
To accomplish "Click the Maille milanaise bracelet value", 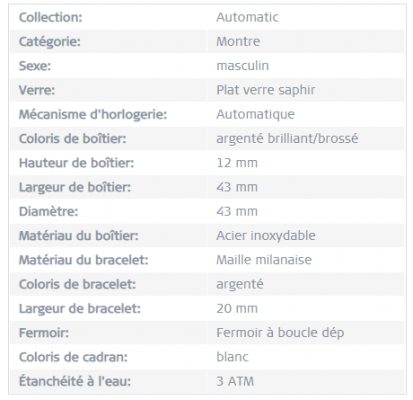I will (x=264, y=260).
